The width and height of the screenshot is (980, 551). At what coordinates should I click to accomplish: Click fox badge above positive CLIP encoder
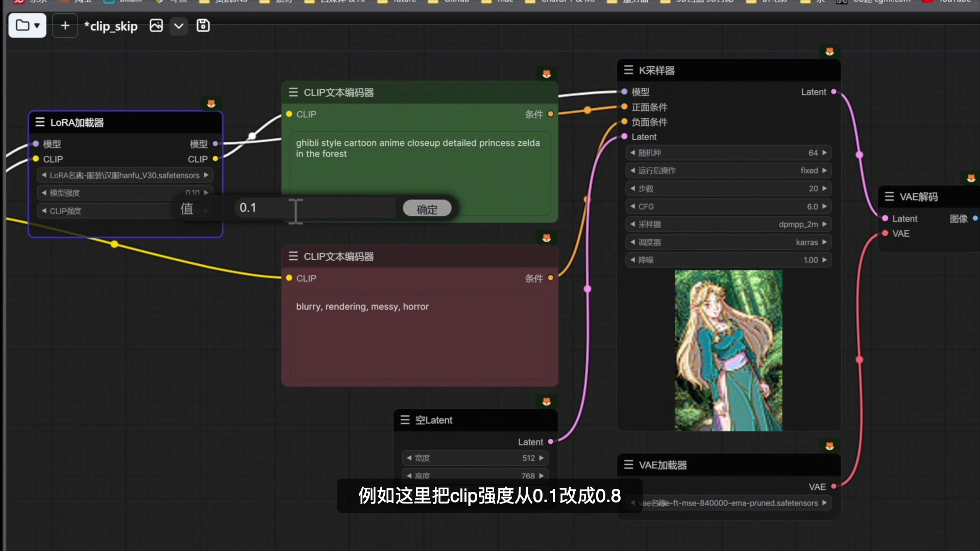(547, 74)
